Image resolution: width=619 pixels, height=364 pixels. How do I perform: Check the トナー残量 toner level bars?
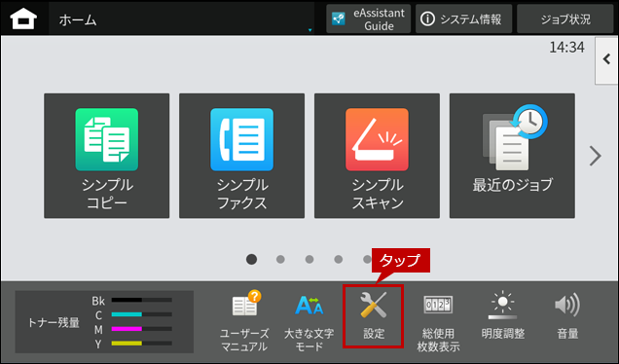point(104,322)
